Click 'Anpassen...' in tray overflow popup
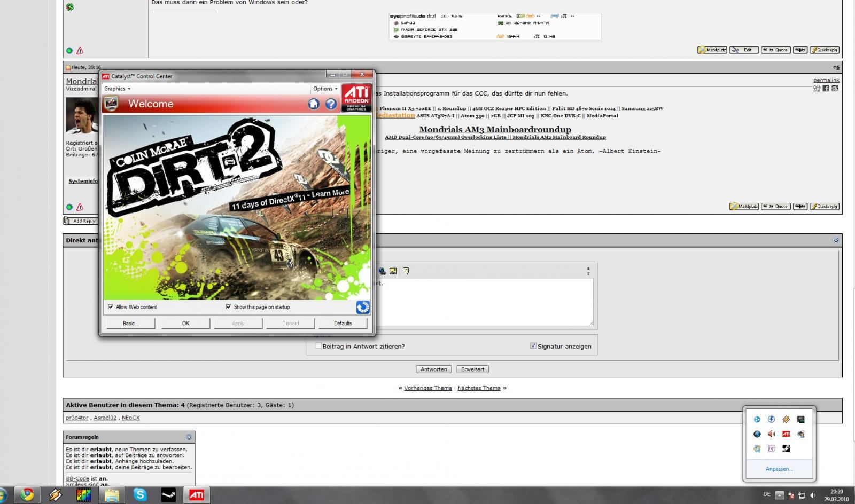The image size is (855, 504). coord(779,469)
